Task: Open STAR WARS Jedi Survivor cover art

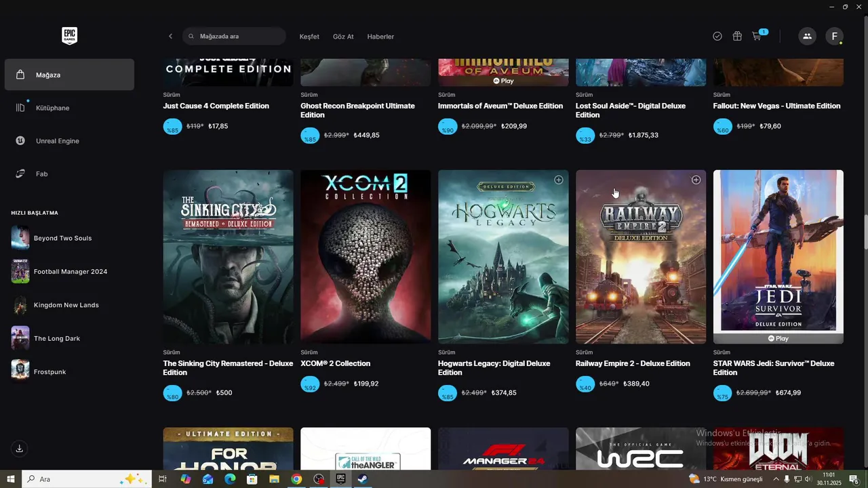Action: 778,257
